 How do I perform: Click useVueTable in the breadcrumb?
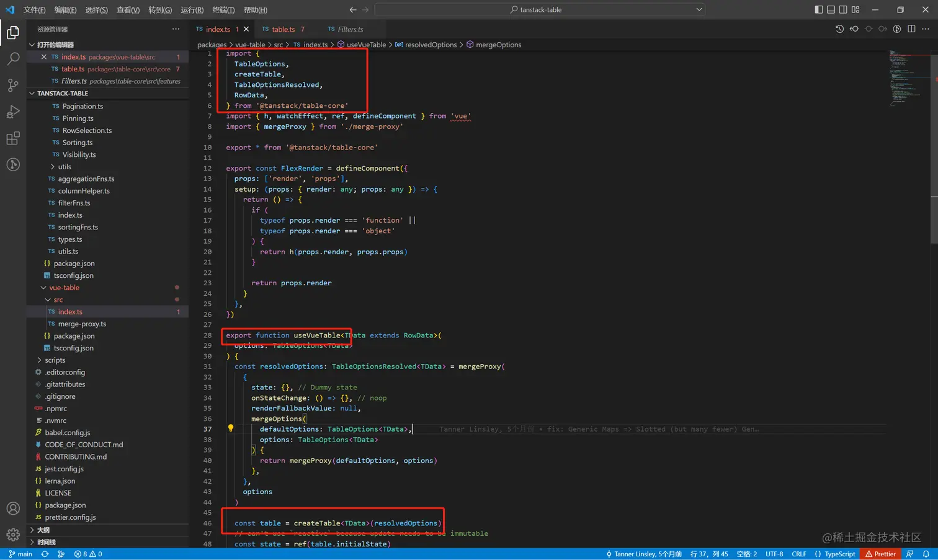tap(366, 45)
